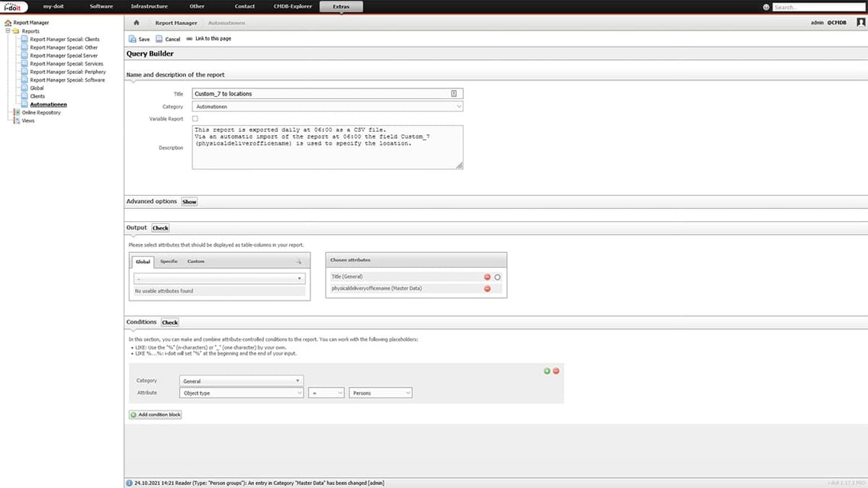Open the value dropdown showing Persons
868x488 pixels.
click(x=381, y=393)
